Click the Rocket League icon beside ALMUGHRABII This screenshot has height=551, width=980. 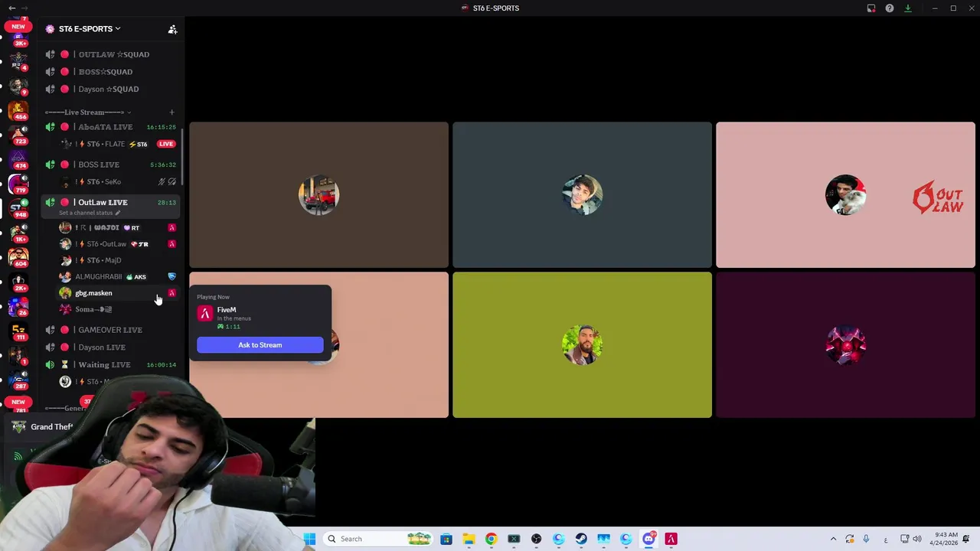171,277
